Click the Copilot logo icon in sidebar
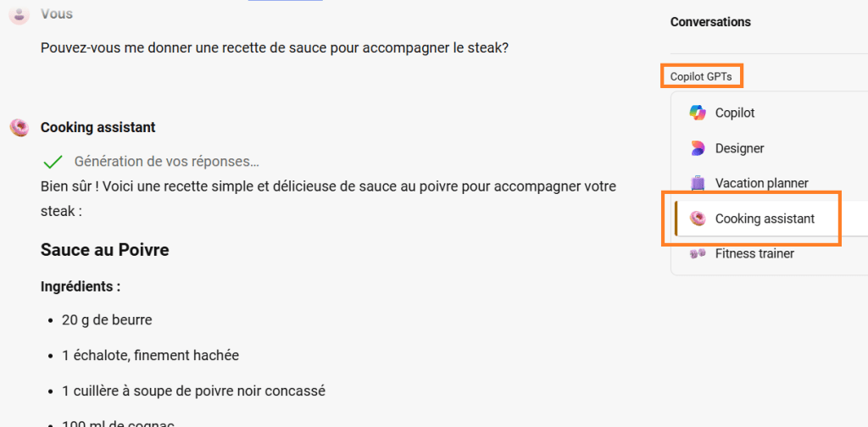 [698, 113]
